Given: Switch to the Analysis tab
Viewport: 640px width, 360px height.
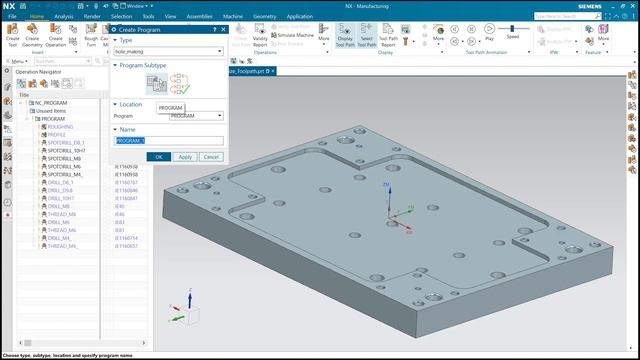Looking at the screenshot, I should coord(64,16).
